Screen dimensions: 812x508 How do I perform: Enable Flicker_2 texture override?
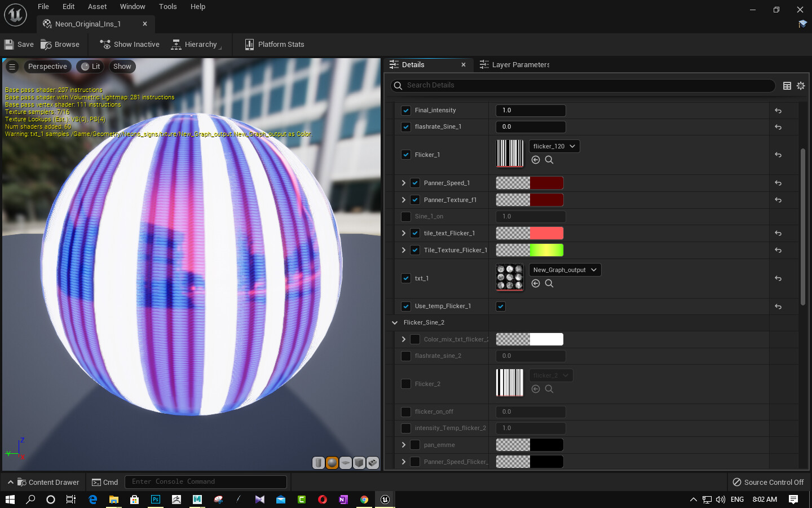tap(406, 384)
